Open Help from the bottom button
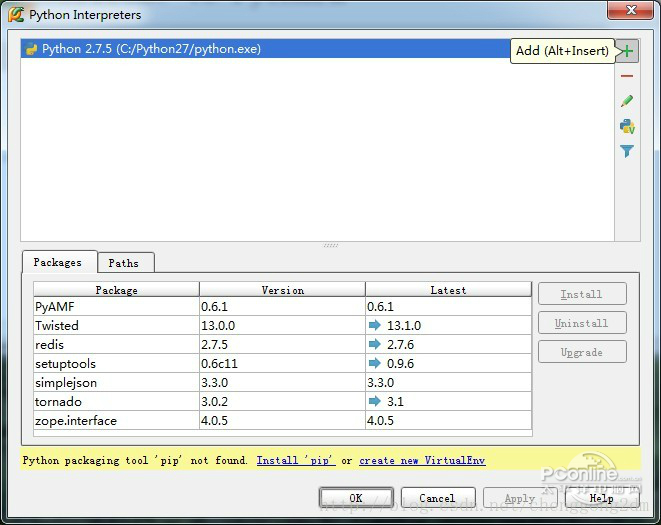The image size is (661, 525). (x=602, y=498)
